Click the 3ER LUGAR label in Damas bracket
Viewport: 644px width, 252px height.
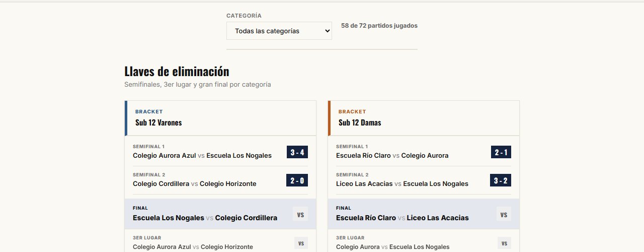(350, 238)
